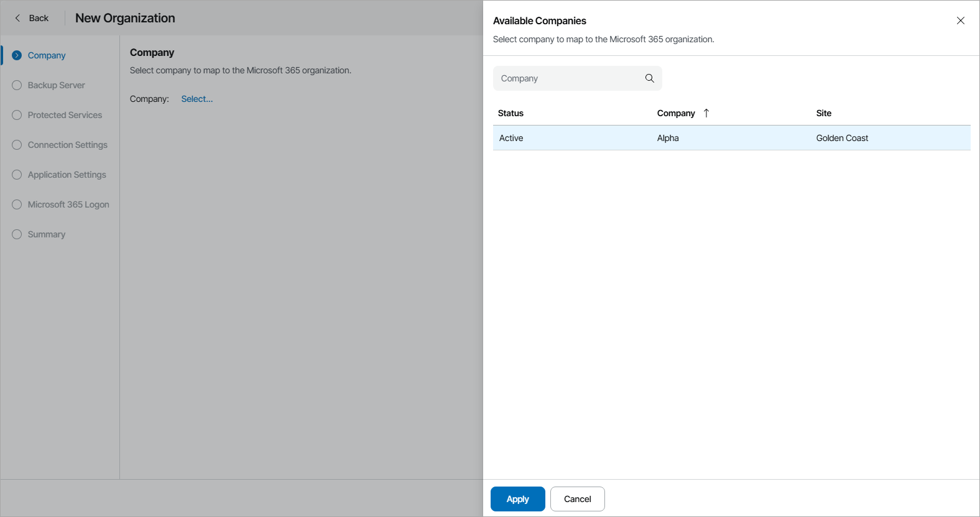Click the search magnifier icon
The width and height of the screenshot is (980, 517).
tap(649, 78)
